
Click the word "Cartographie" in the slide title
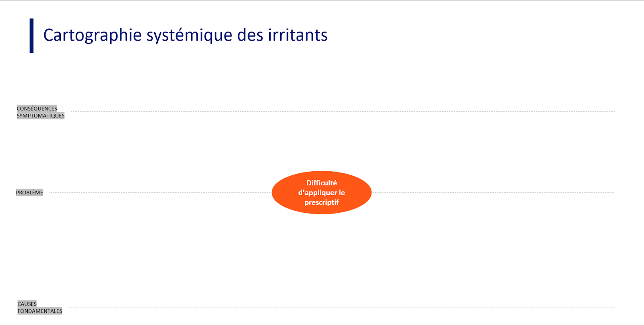coord(92,35)
